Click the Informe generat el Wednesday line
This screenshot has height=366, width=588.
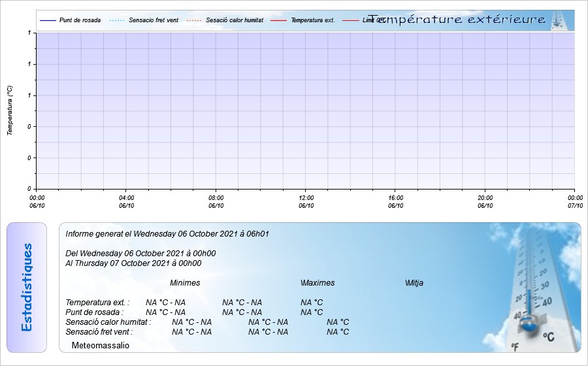[x=167, y=234]
